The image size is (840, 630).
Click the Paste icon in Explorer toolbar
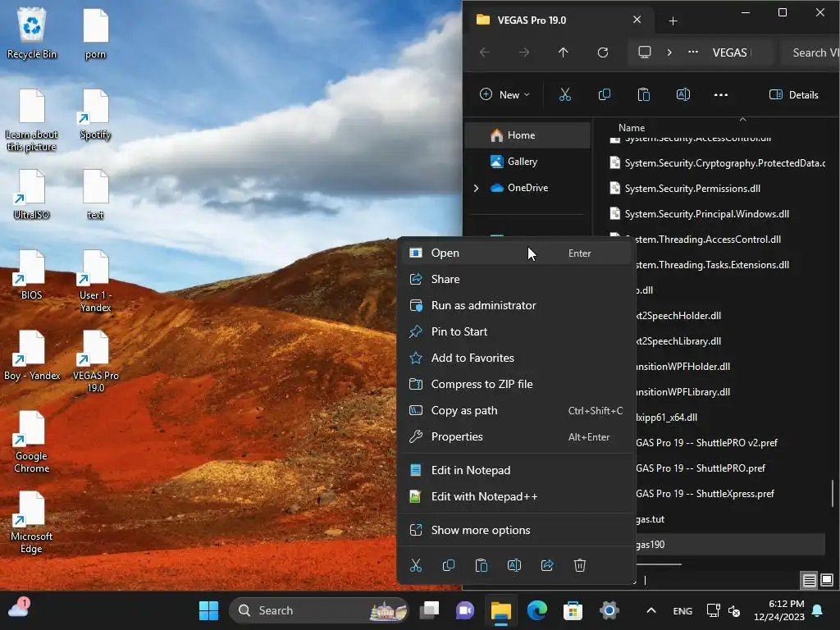[643, 95]
